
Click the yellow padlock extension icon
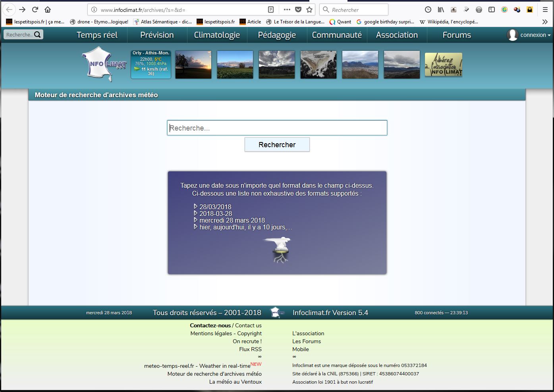coord(530,10)
